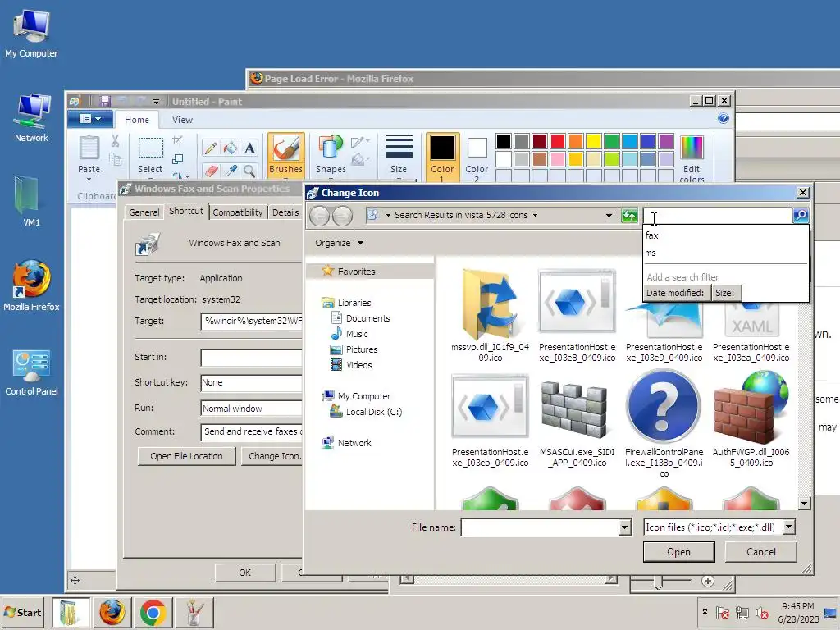Select mssvp.dll_I01f9_0409.ico icon file
Screen dimensions: 840x630
tap(491, 316)
